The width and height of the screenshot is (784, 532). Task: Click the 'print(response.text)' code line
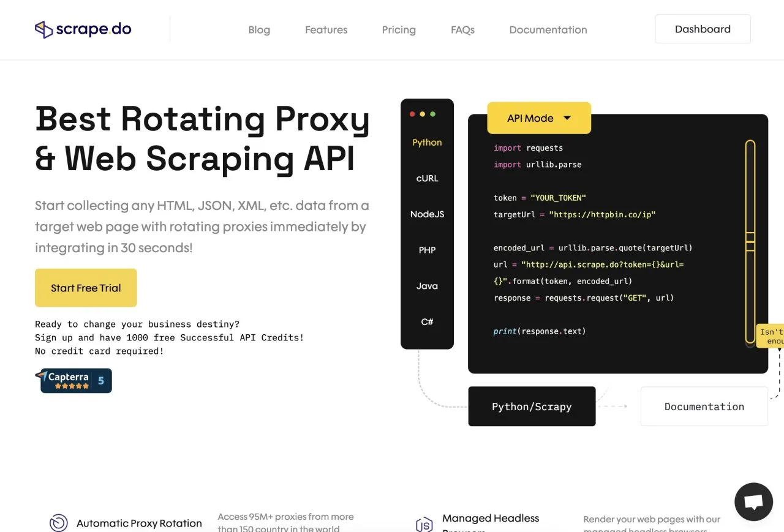(x=540, y=331)
